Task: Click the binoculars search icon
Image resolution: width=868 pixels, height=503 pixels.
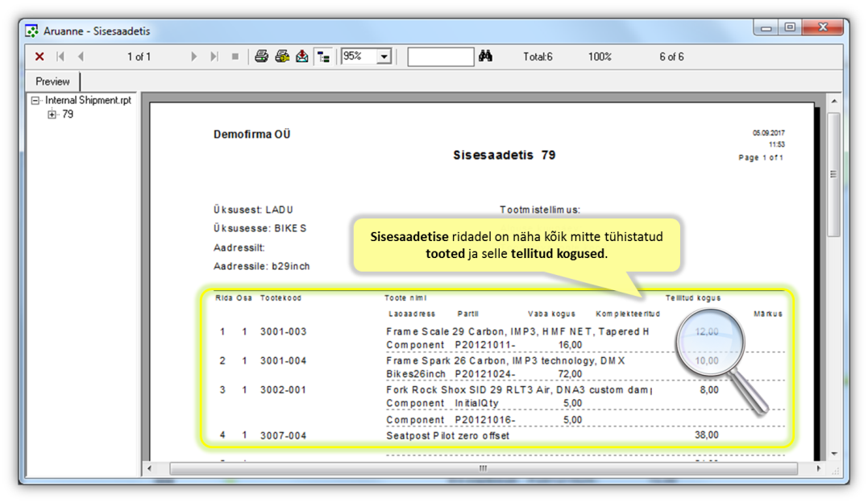Action: click(x=485, y=56)
